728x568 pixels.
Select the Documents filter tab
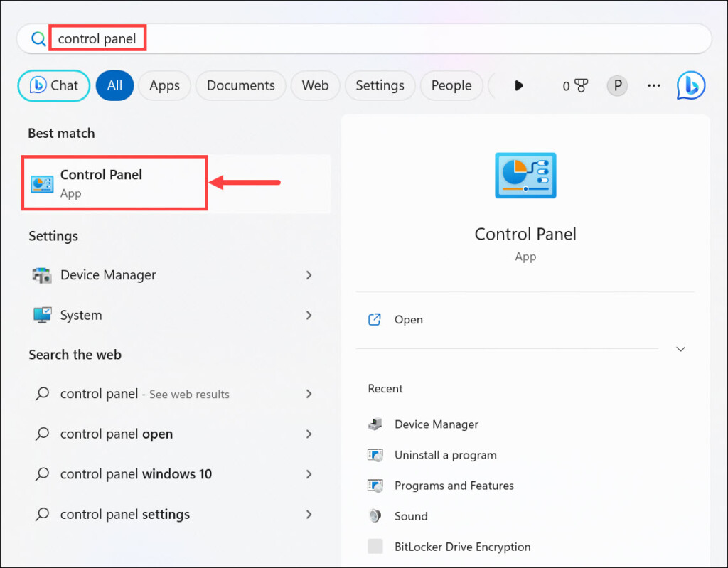[x=240, y=85]
